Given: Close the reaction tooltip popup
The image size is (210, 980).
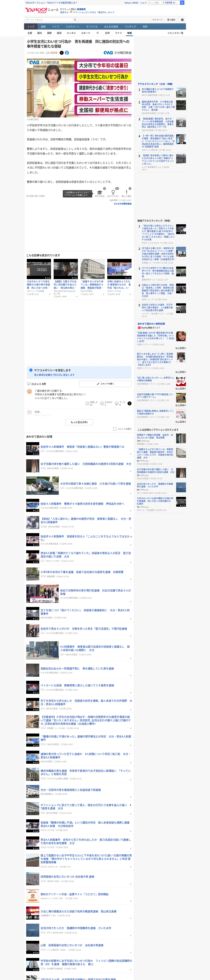Looking at the screenshot, I should 91,192.
